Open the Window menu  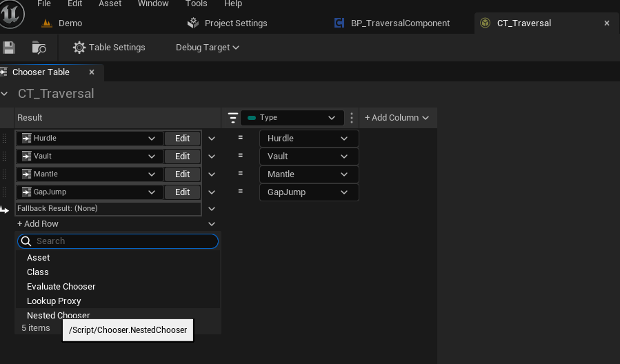pos(153,4)
